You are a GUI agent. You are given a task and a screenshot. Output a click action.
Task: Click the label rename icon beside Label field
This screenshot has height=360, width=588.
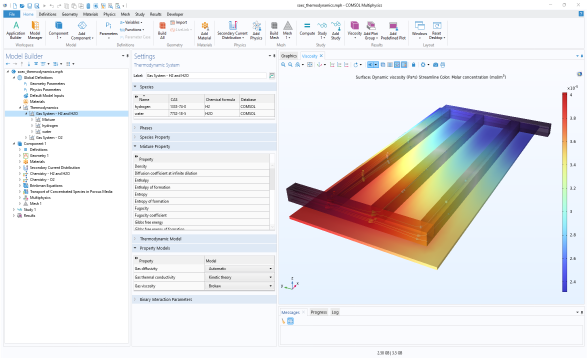coord(272,76)
